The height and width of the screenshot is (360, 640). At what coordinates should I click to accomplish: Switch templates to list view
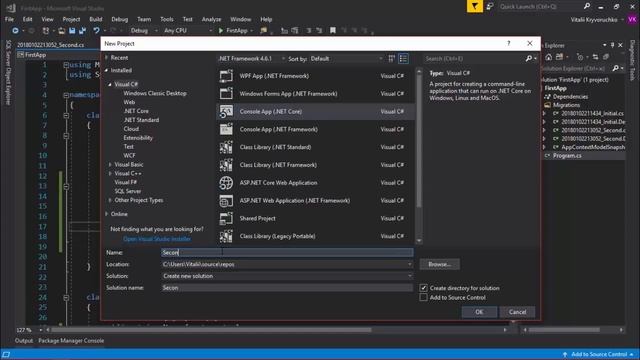(403, 59)
